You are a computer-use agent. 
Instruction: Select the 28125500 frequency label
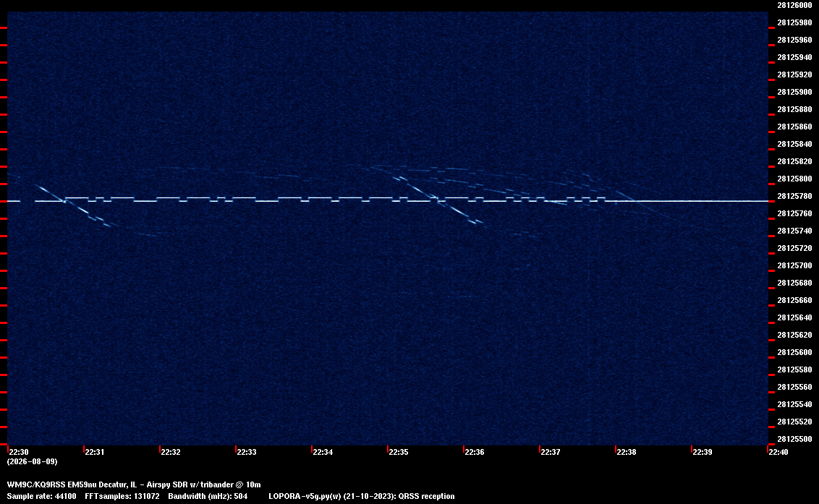(x=794, y=439)
